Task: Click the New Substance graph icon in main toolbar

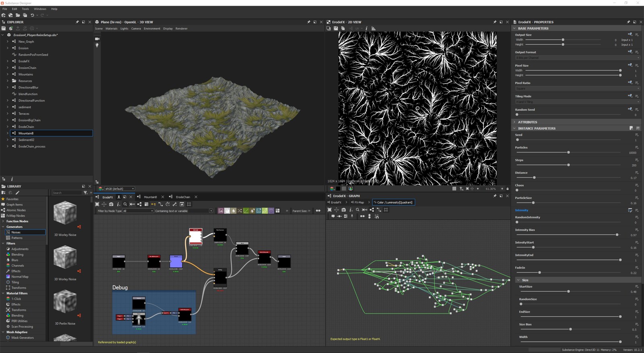Action: pyautogui.click(x=4, y=15)
